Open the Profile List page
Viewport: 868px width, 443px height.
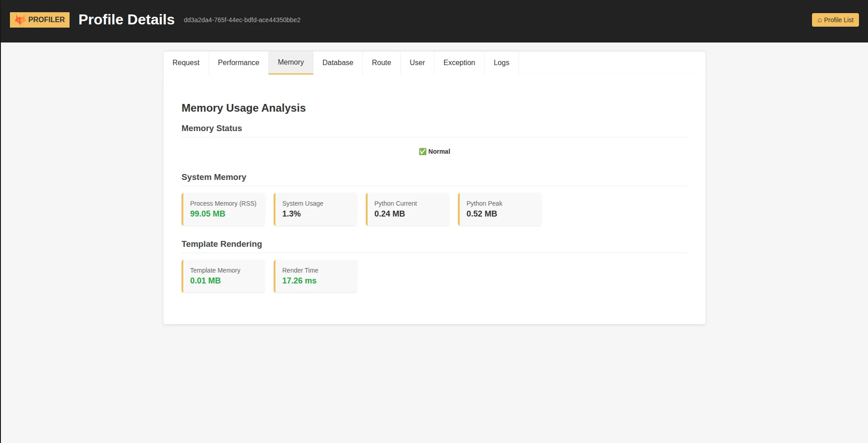(x=835, y=20)
